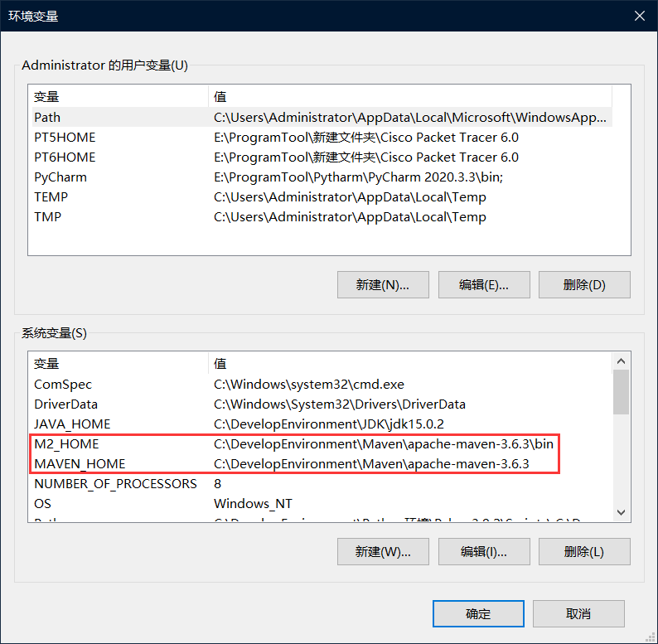Screen dimensions: 658x644
Task: Close the 环境变量 dialog window
Action: [639, 16]
